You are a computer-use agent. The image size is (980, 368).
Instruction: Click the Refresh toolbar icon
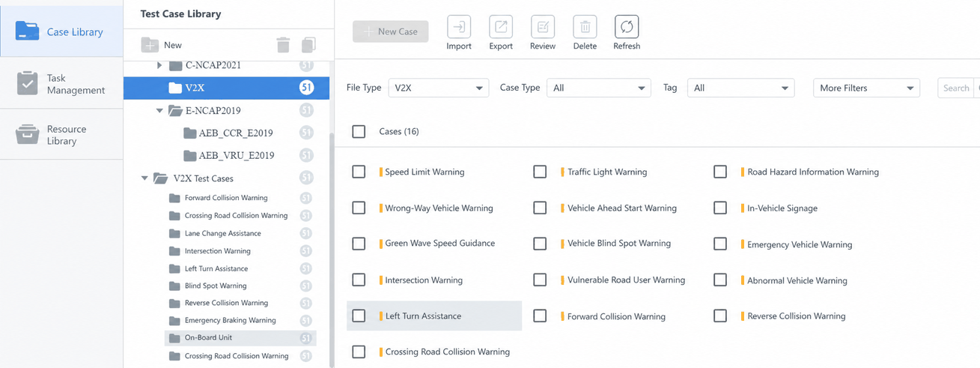point(627,27)
